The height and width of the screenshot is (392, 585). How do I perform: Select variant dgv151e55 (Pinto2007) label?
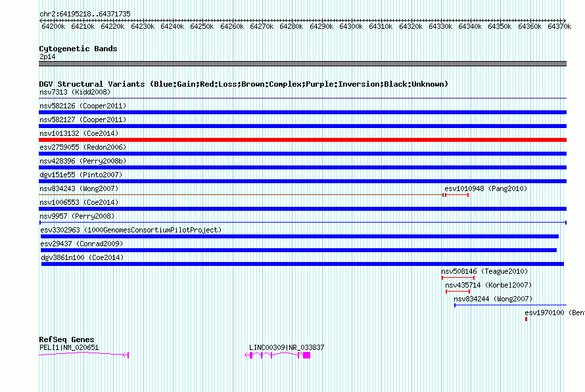click(81, 175)
